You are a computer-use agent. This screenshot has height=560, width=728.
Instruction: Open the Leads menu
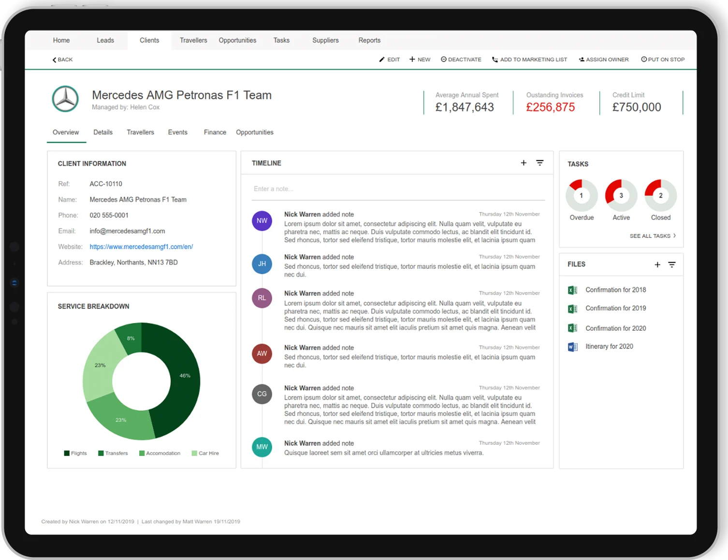tap(105, 40)
